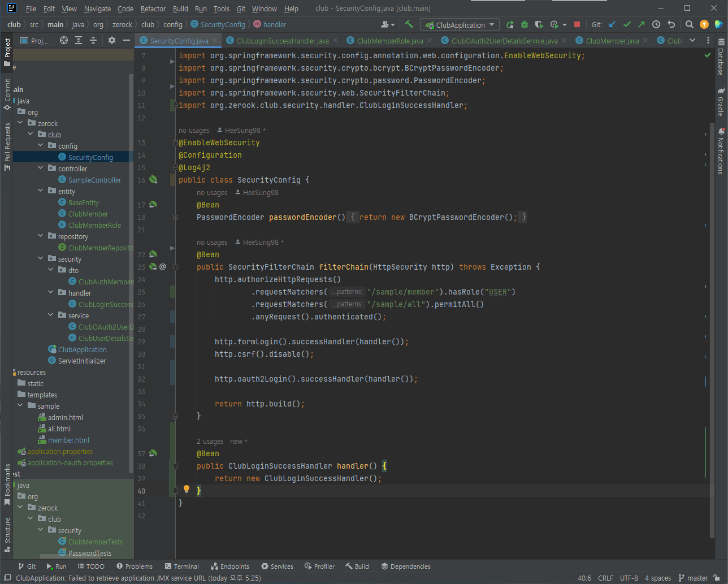
Task: Click the master Git branch widget
Action: coord(694,578)
